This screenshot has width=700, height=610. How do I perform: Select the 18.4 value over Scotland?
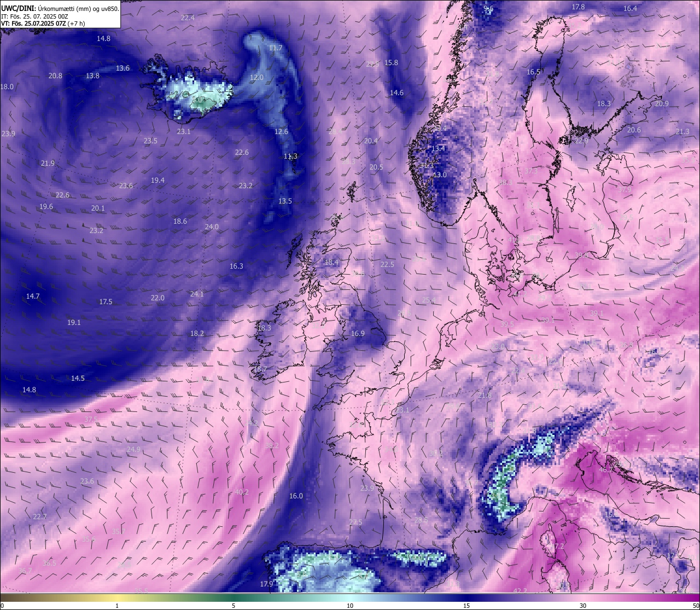click(x=331, y=263)
